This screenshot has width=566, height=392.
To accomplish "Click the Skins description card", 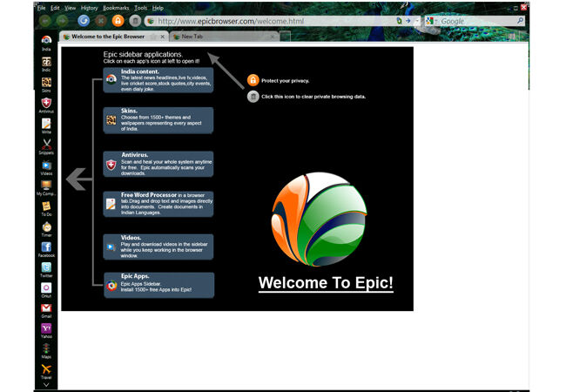I will tap(158, 120).
